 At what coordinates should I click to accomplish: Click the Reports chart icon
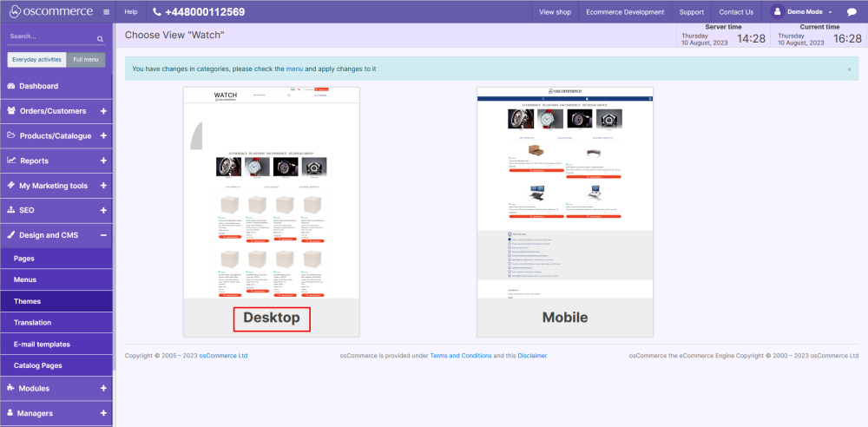(x=11, y=161)
